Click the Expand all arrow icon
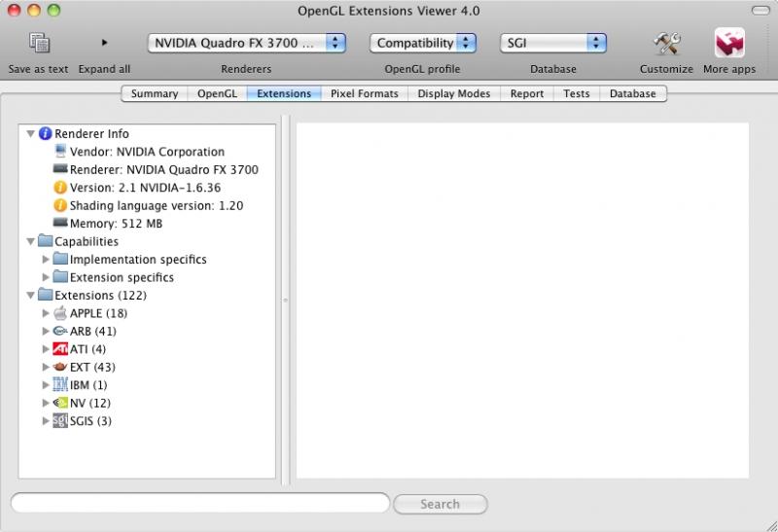Screen dimensions: 778x532 (104, 44)
